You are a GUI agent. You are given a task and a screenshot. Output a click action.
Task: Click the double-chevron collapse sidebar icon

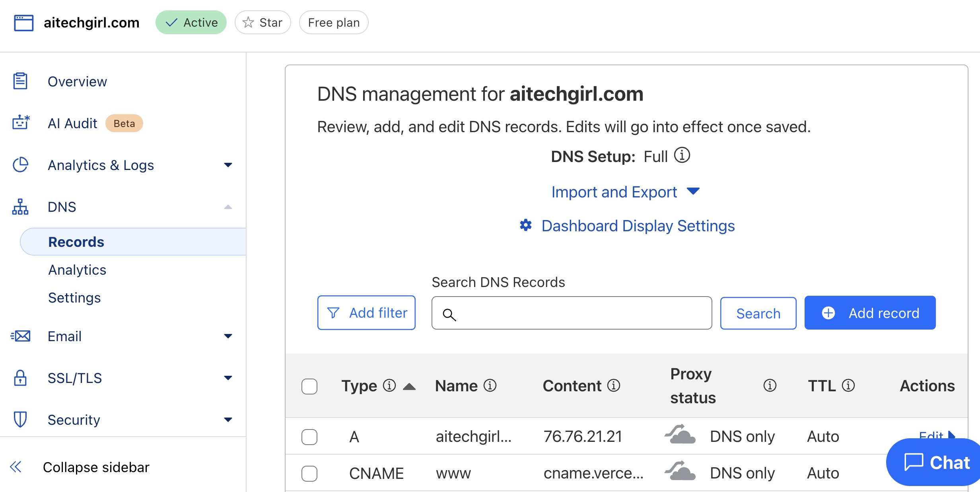coord(16,467)
